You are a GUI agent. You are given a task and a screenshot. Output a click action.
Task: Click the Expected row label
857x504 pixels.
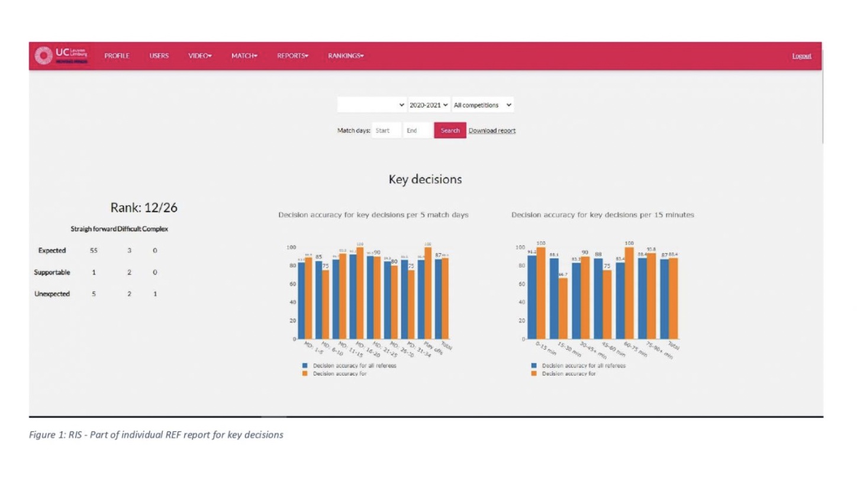point(52,250)
